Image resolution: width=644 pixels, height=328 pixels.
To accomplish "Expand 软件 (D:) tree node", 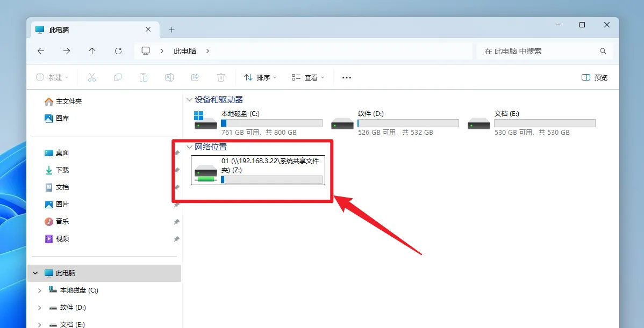I will coord(39,308).
